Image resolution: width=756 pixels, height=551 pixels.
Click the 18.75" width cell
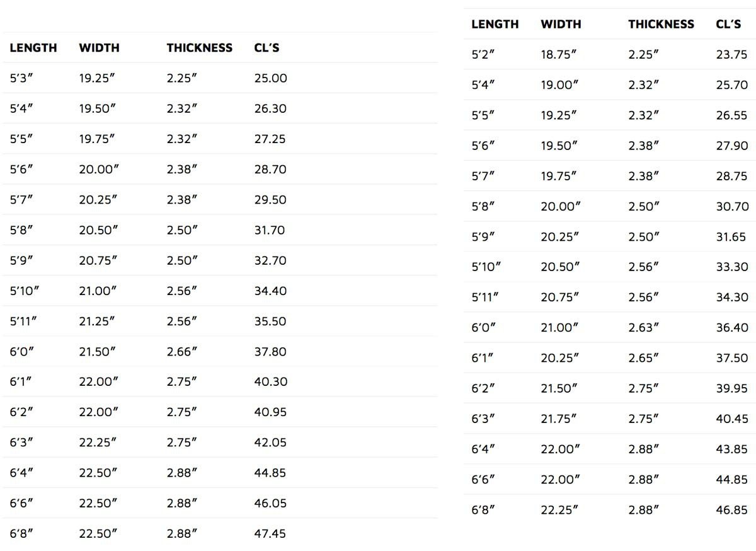pyautogui.click(x=559, y=55)
